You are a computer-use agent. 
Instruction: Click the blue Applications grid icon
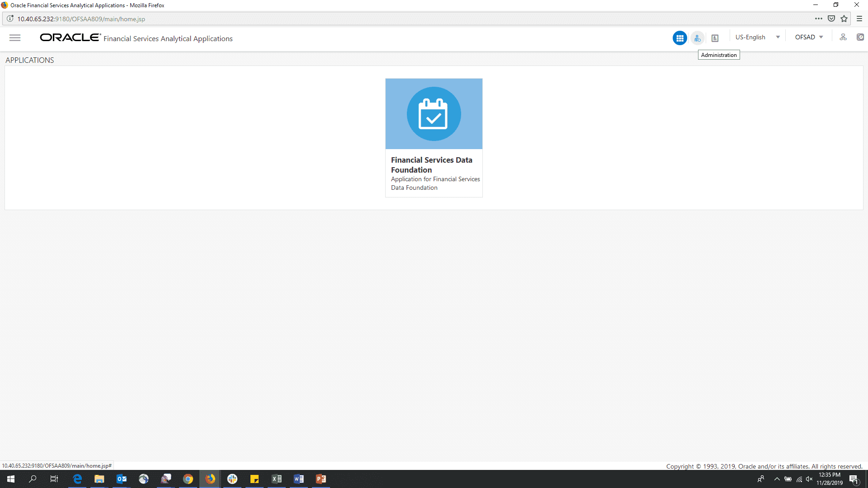[679, 38]
